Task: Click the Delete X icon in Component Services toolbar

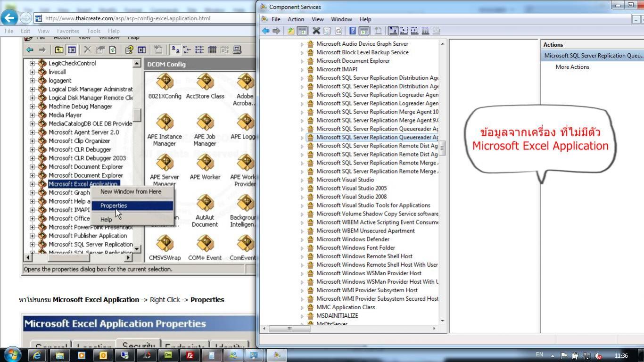Action: click(x=316, y=31)
